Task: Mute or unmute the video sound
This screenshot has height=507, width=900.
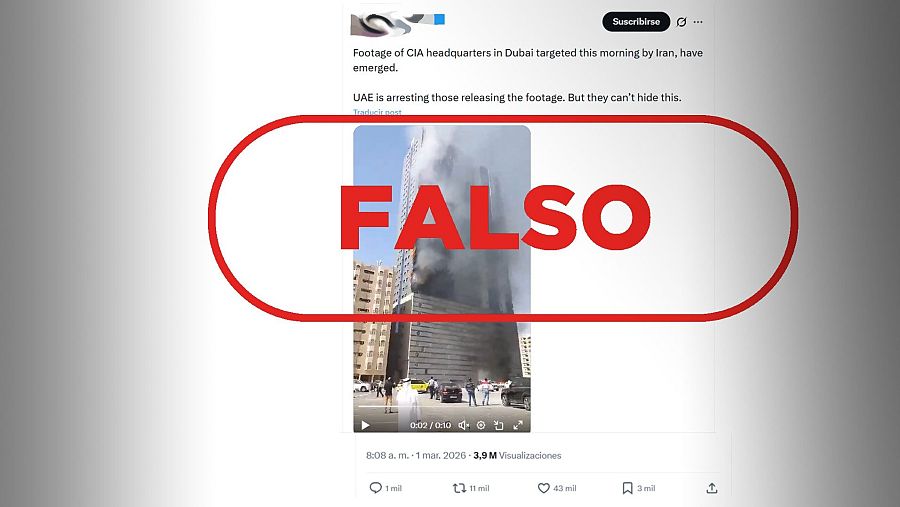Action: point(464,425)
